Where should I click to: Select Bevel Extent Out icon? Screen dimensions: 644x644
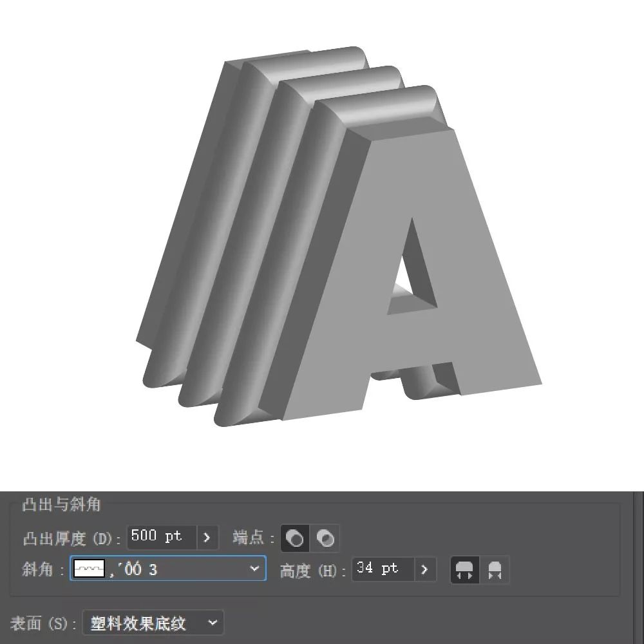point(464,570)
